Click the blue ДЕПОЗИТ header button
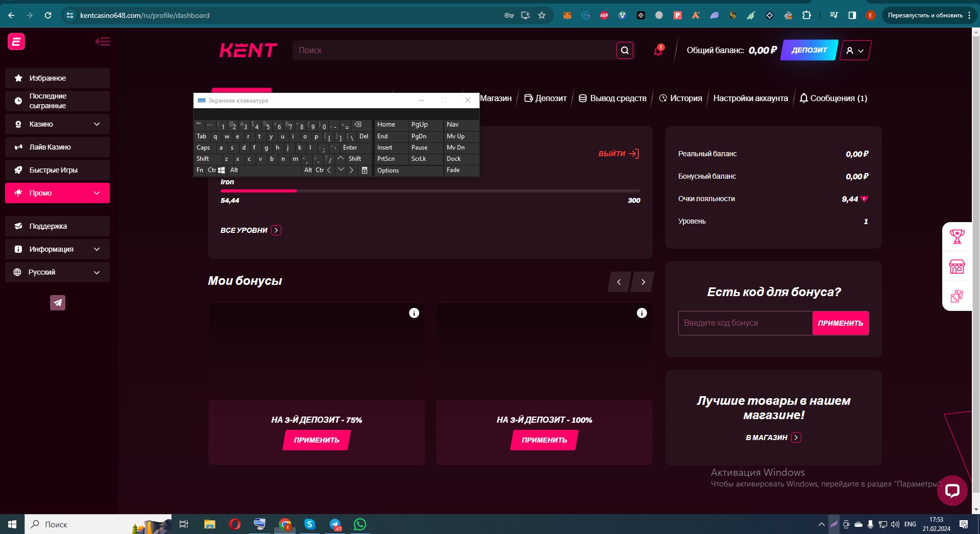The image size is (980, 534). pos(809,50)
